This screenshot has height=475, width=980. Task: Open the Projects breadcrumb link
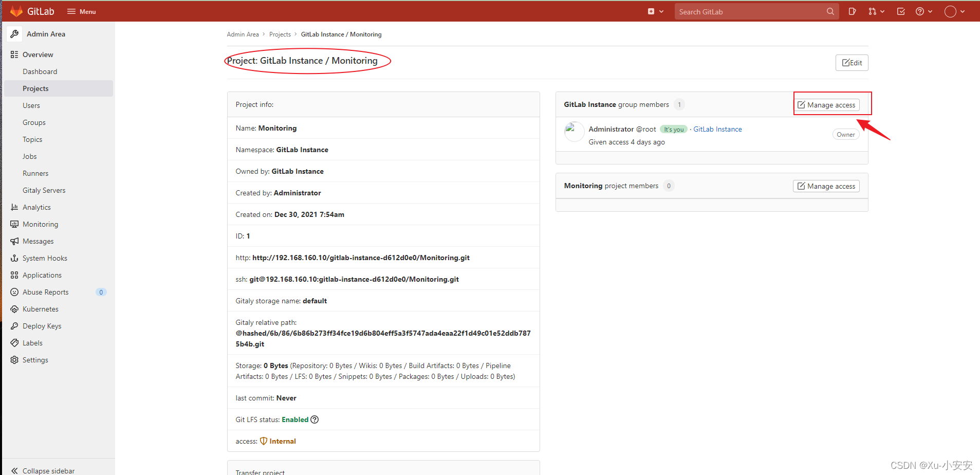[280, 34]
